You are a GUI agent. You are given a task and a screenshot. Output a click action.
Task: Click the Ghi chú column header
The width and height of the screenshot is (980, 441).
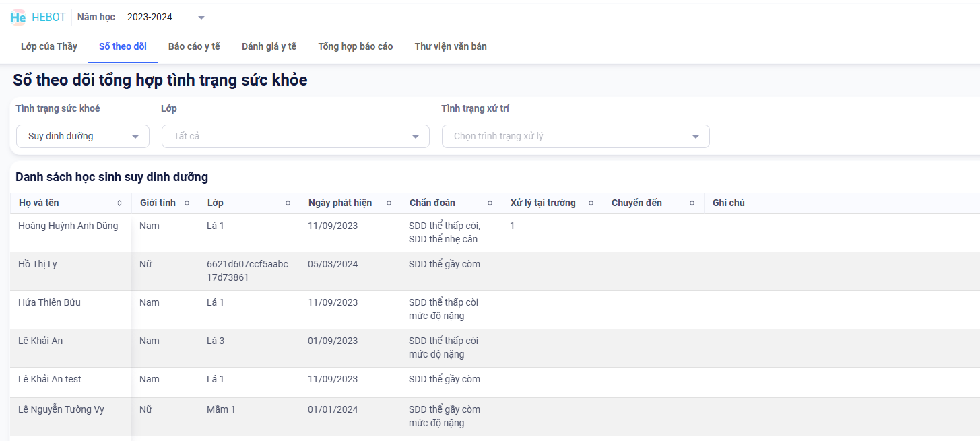(x=728, y=203)
